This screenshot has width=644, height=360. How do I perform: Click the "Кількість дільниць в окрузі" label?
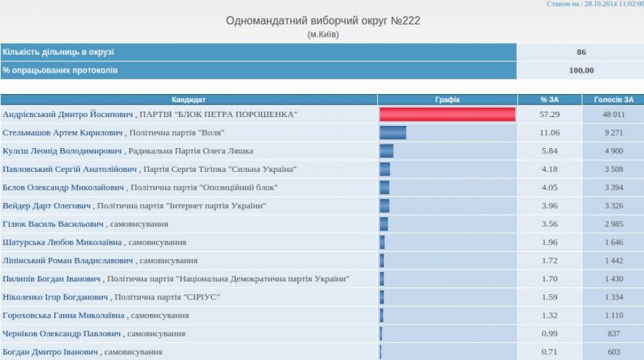click(x=59, y=52)
